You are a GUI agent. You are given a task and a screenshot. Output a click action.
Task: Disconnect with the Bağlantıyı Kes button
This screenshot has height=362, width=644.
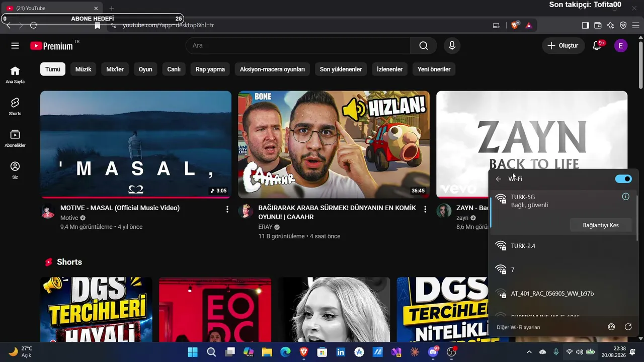click(601, 225)
